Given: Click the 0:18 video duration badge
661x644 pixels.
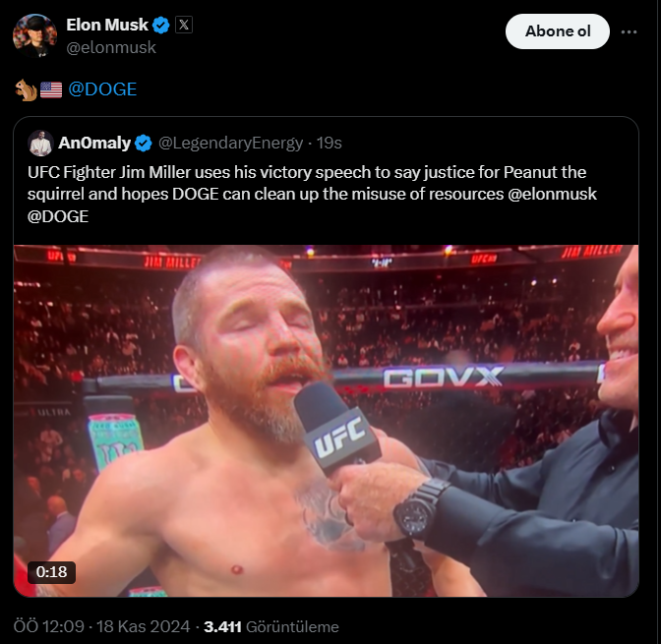Looking at the screenshot, I should point(51,571).
